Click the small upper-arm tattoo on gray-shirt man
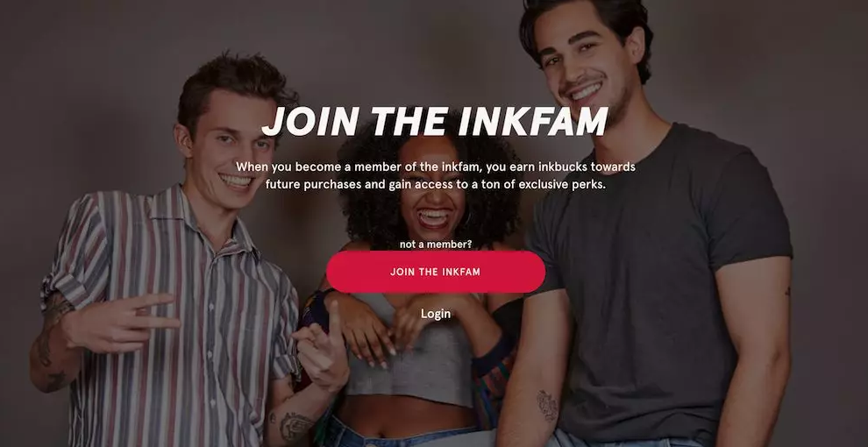Image resolution: width=868 pixels, height=447 pixels. [786, 290]
